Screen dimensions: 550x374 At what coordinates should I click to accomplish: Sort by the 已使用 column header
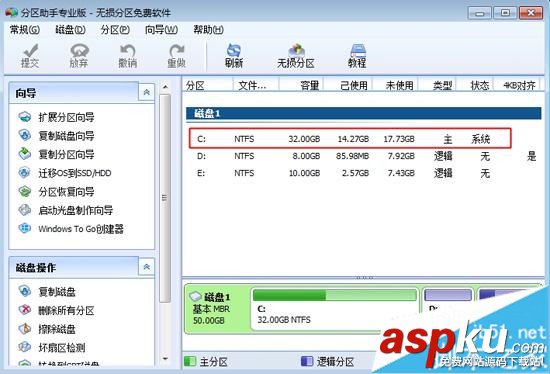click(348, 85)
